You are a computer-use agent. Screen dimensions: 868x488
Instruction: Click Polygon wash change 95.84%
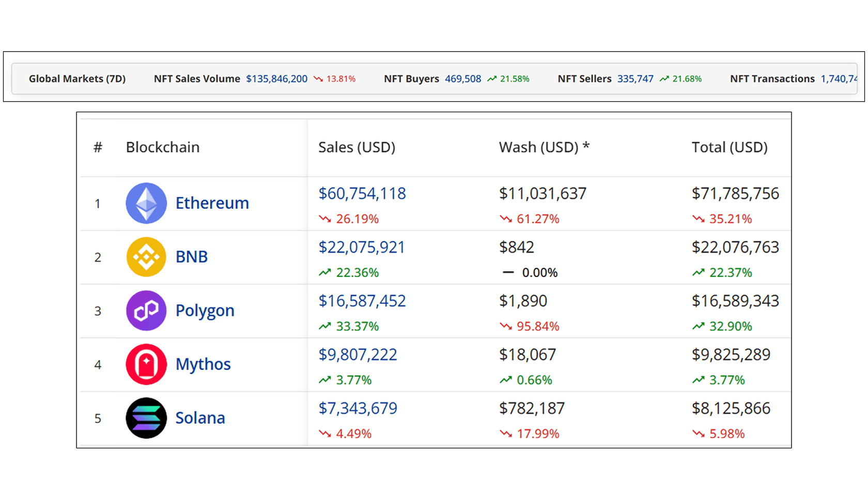click(x=530, y=327)
